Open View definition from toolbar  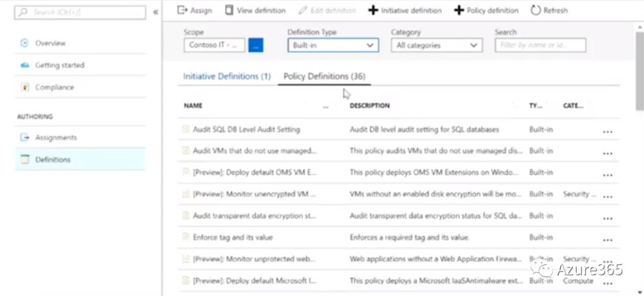coord(229,10)
